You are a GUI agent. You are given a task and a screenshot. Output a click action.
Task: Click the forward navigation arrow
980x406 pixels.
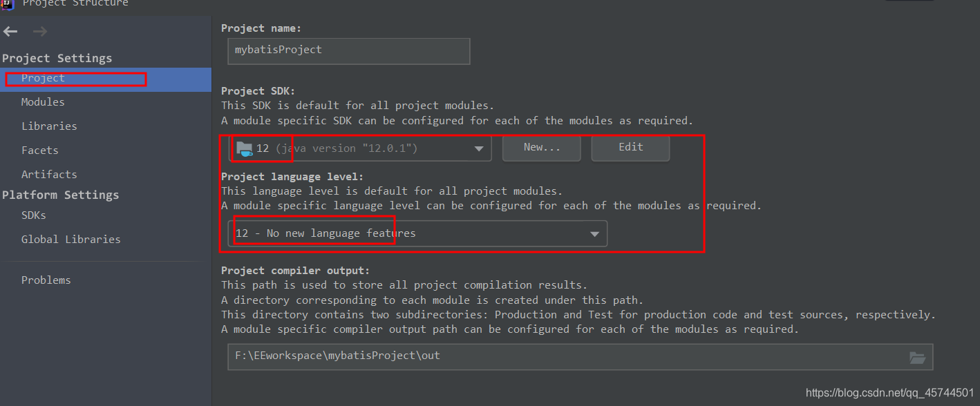click(40, 32)
